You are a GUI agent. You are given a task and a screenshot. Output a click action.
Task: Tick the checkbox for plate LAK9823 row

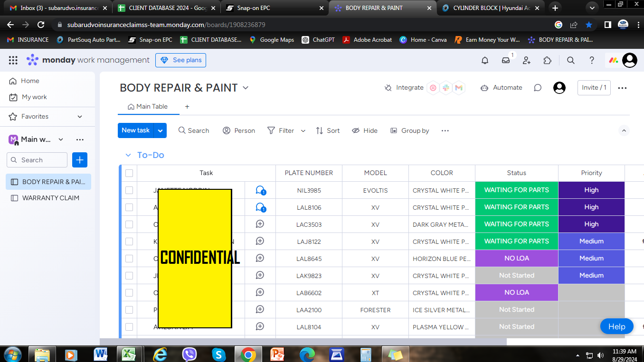pos(129,276)
